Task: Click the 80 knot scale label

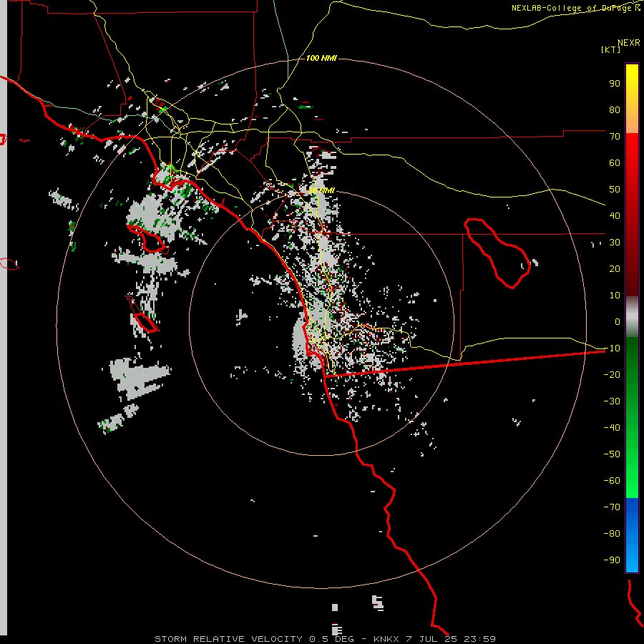Action: pyautogui.click(x=615, y=109)
